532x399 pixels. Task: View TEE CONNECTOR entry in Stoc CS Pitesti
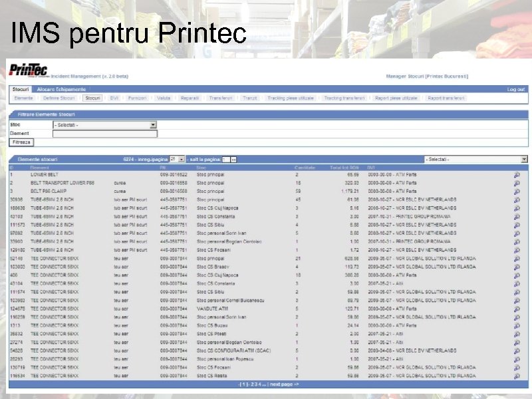(517, 334)
